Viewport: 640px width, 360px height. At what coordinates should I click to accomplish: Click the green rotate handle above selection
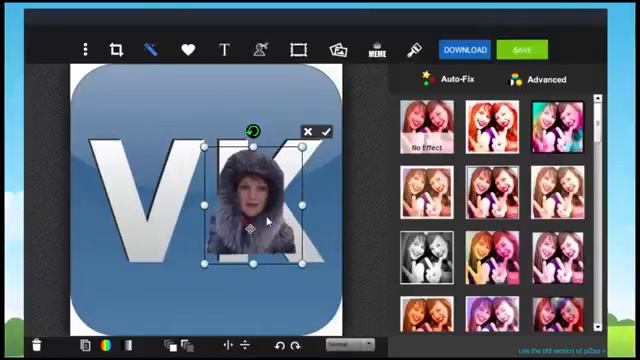[x=253, y=131]
